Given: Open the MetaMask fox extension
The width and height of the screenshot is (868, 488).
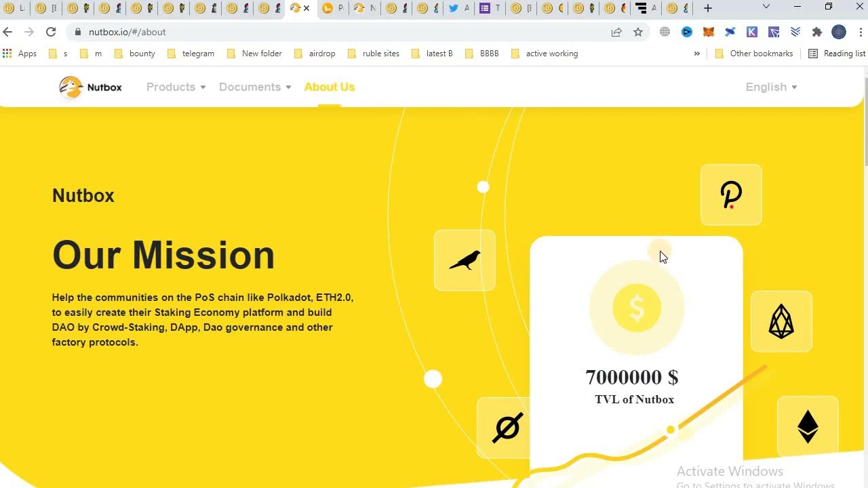Looking at the screenshot, I should coord(709,32).
